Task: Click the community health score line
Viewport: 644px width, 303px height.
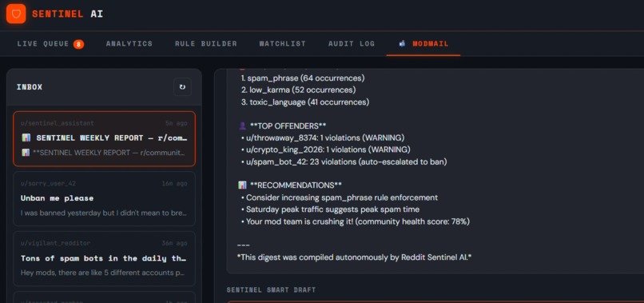Action: pyautogui.click(x=356, y=221)
